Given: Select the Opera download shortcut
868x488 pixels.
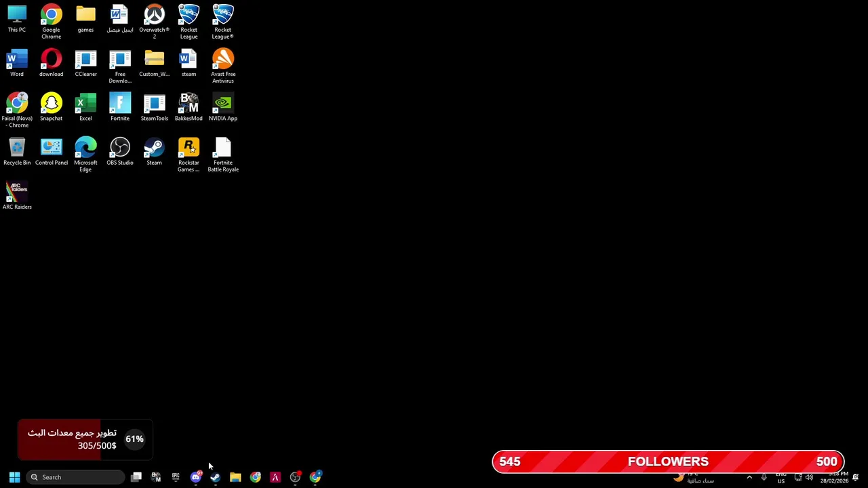Looking at the screenshot, I should click(51, 63).
